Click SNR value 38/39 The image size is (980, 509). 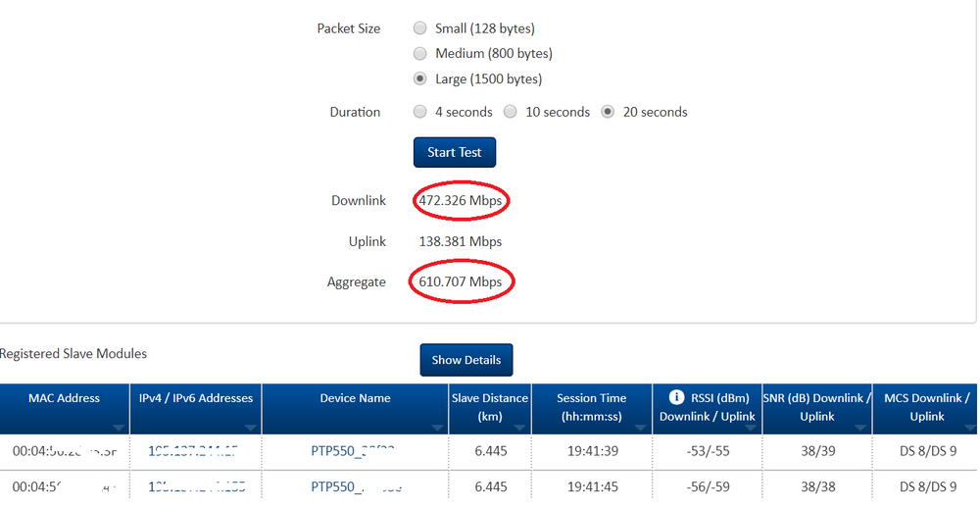coord(817,451)
